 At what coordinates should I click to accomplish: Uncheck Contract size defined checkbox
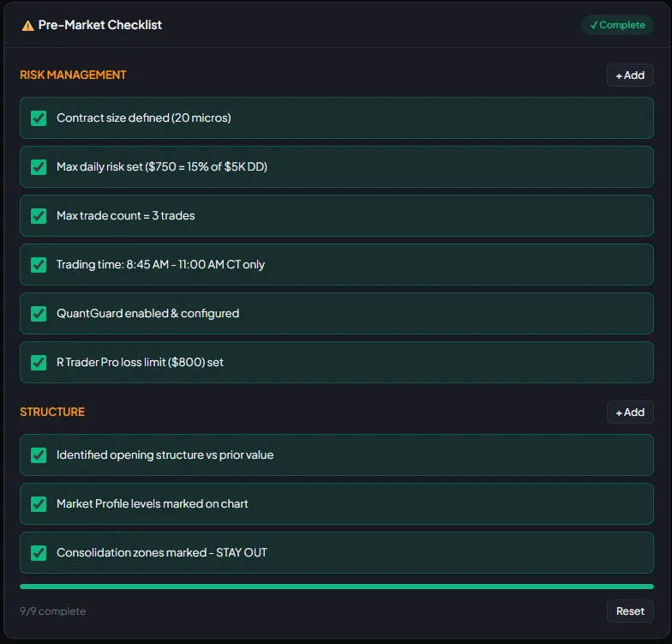[x=39, y=118]
